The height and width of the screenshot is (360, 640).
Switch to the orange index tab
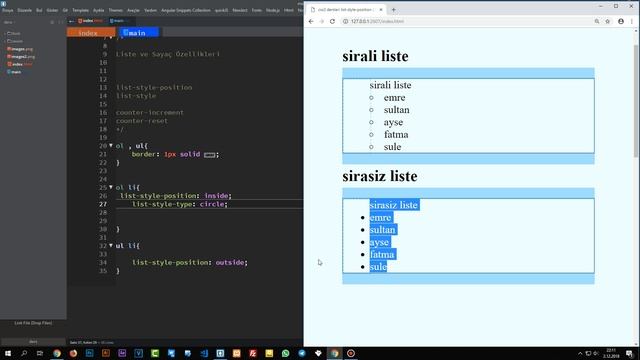click(91, 33)
